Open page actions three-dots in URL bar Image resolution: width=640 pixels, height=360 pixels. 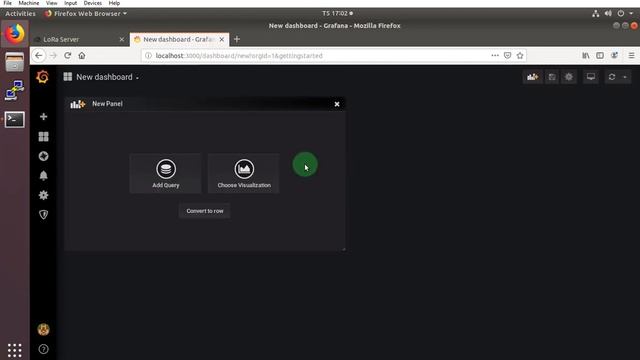pyautogui.click(x=495, y=56)
